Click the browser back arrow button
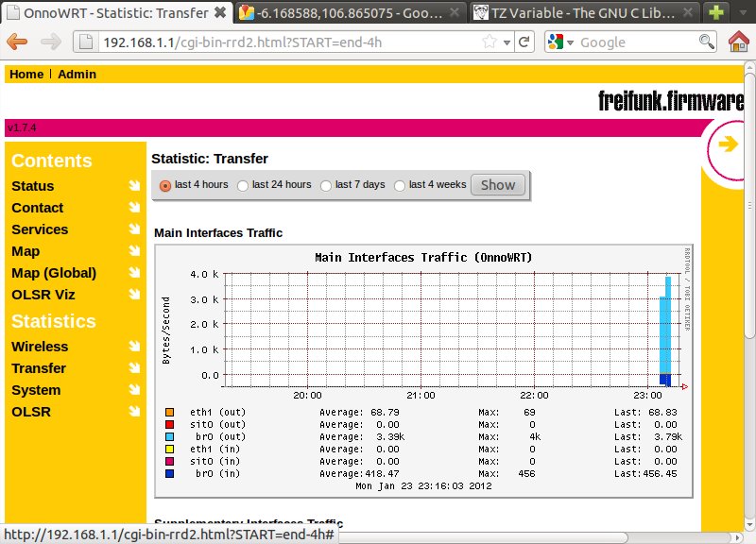This screenshot has width=756, height=544. [x=17, y=42]
